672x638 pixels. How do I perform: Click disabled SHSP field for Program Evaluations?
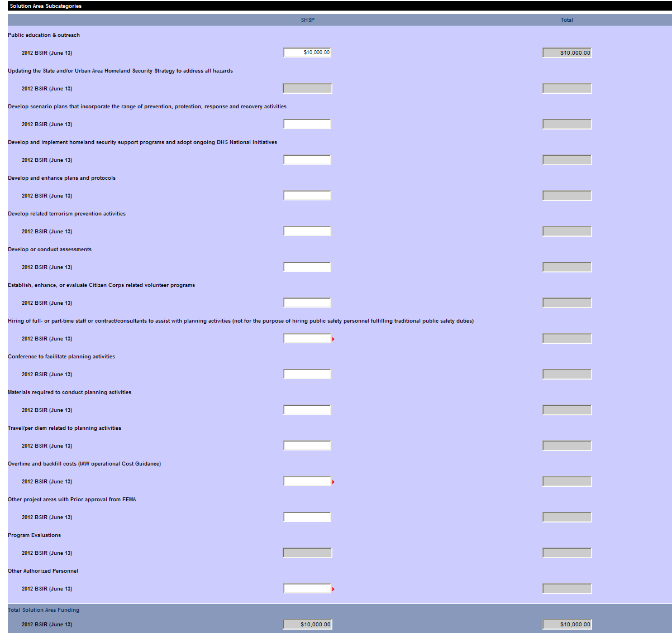coord(307,553)
